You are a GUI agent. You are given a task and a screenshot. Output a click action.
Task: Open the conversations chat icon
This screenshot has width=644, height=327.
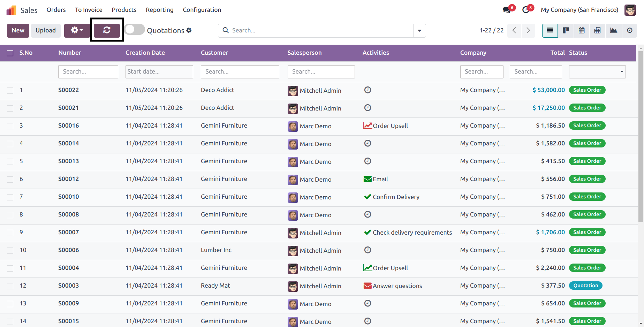507,10
